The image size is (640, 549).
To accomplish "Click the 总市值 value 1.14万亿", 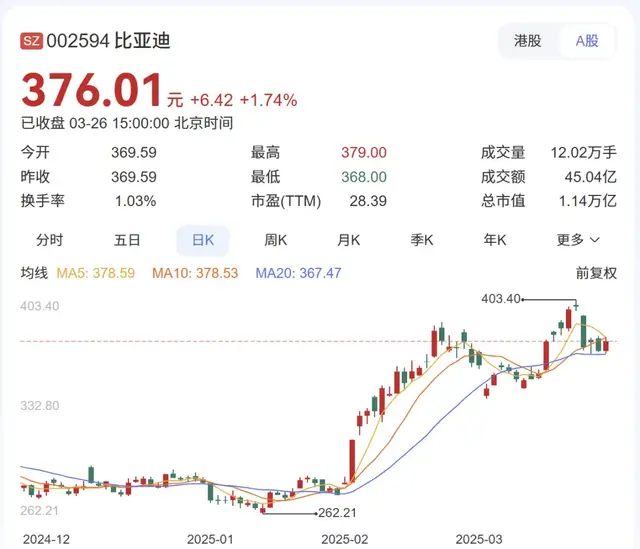I will pyautogui.click(x=587, y=201).
